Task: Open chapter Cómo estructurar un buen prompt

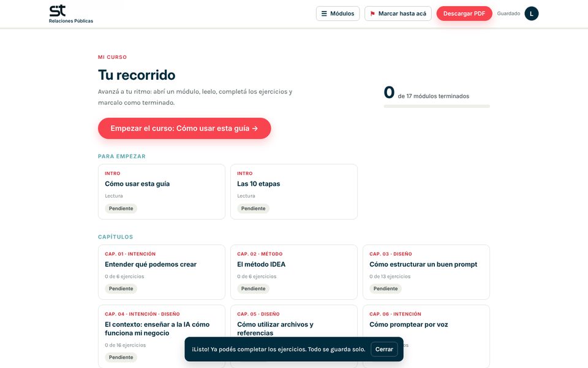Action: 426,272
